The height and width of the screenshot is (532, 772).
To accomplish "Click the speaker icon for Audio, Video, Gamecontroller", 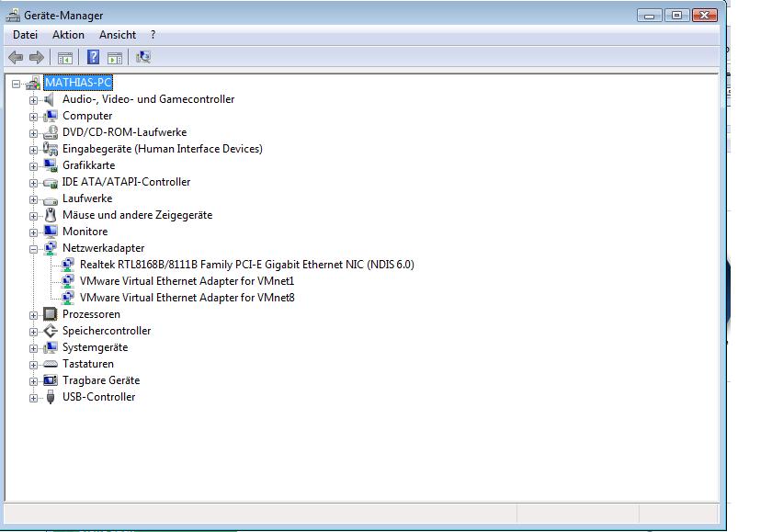I will [x=50, y=99].
